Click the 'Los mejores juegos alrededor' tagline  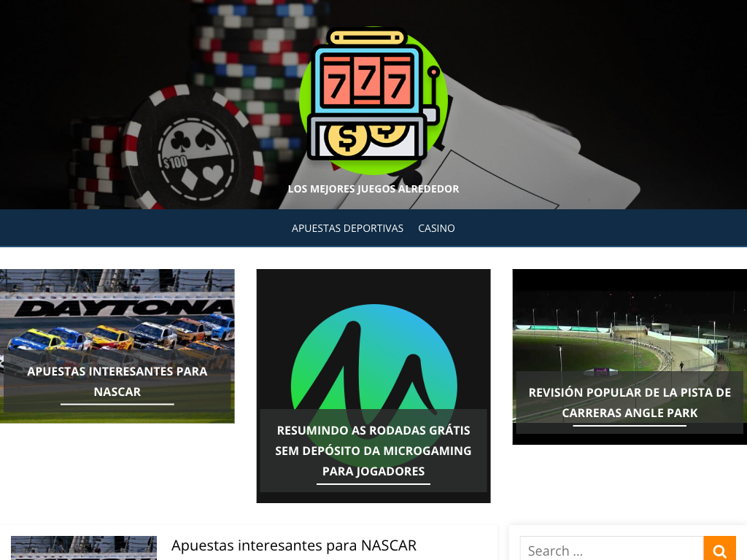tap(373, 189)
